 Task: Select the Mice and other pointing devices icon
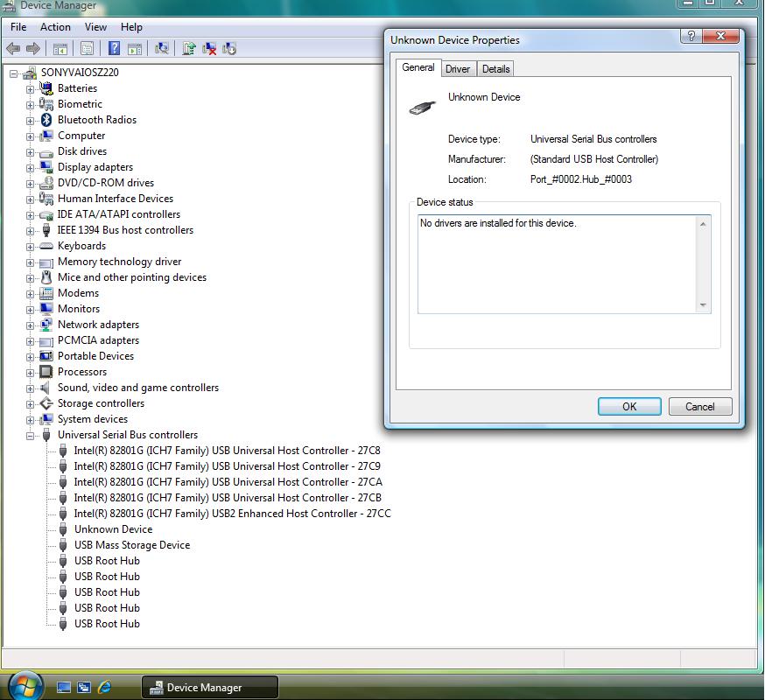[46, 277]
